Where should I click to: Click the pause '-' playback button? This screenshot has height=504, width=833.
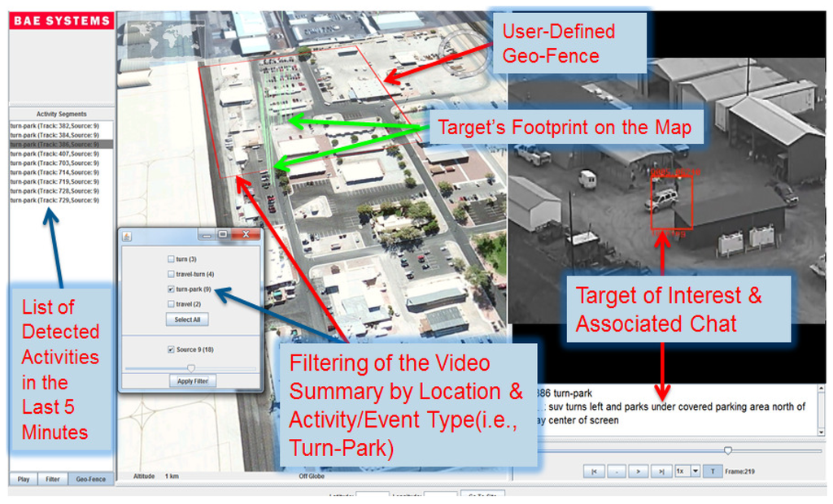pos(617,471)
